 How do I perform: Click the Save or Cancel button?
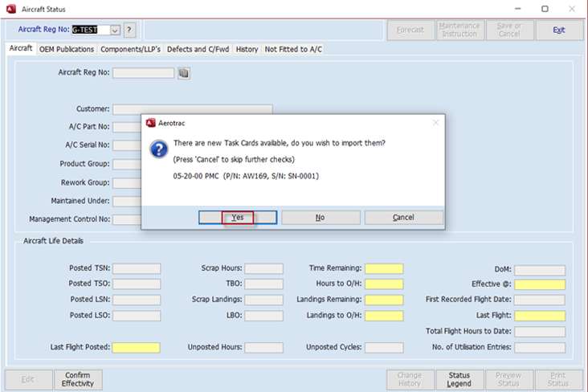[509, 30]
